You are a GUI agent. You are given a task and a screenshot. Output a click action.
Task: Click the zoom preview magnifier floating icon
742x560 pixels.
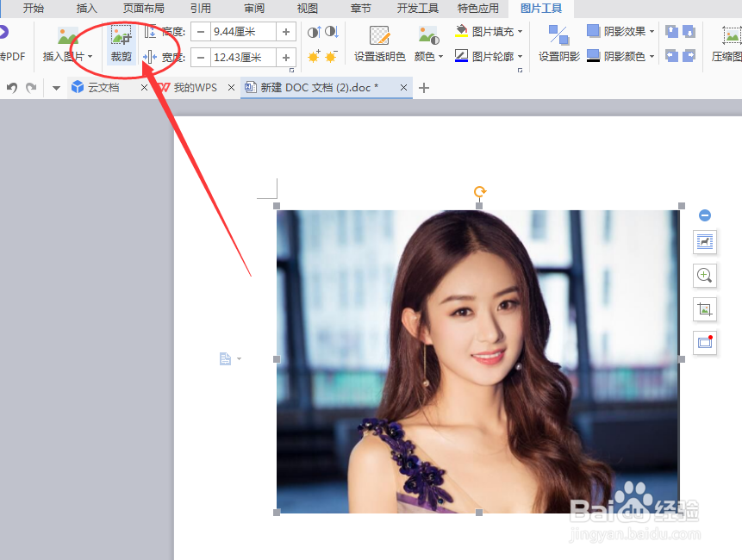(x=705, y=276)
